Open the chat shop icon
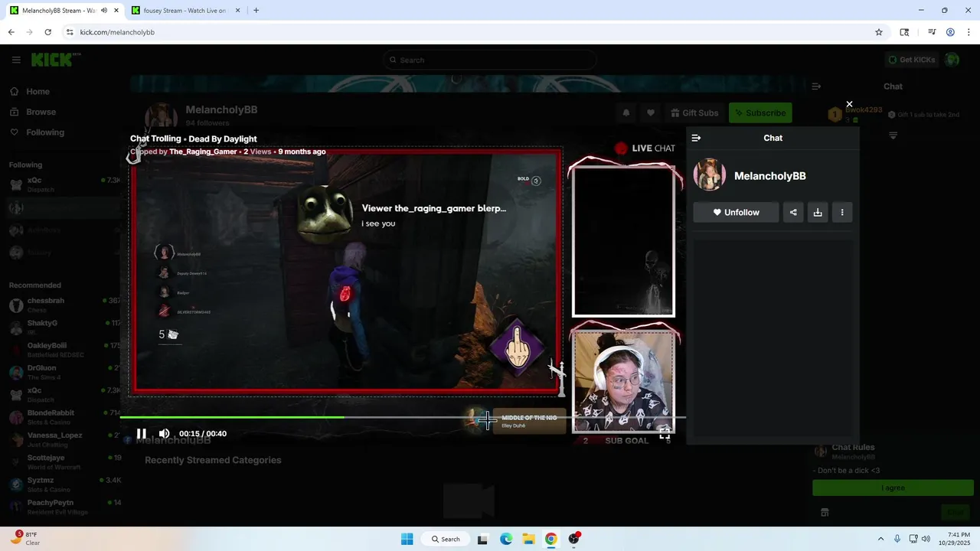Screen dimensions: 980x551 click(x=825, y=513)
